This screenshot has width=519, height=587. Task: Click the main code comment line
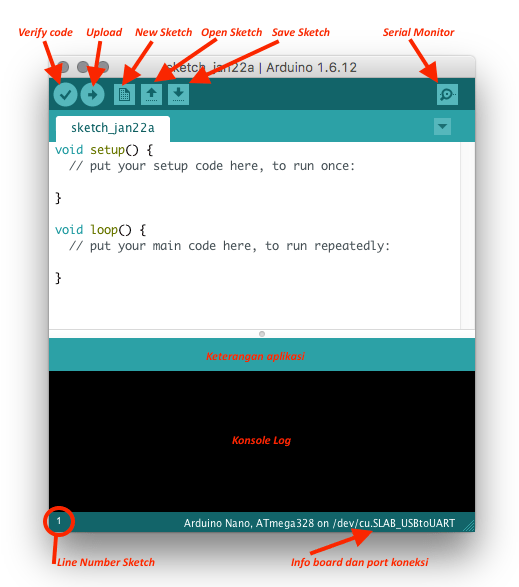click(x=229, y=246)
